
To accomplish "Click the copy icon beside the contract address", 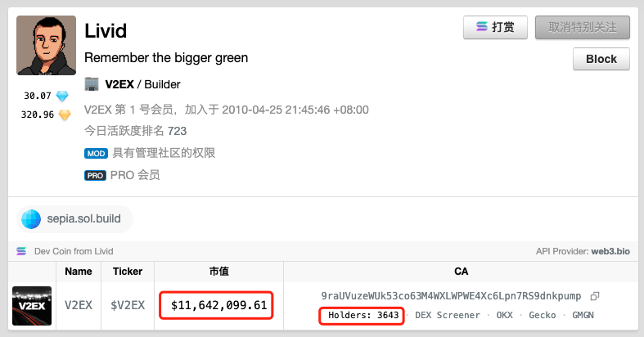I will pos(595,295).
